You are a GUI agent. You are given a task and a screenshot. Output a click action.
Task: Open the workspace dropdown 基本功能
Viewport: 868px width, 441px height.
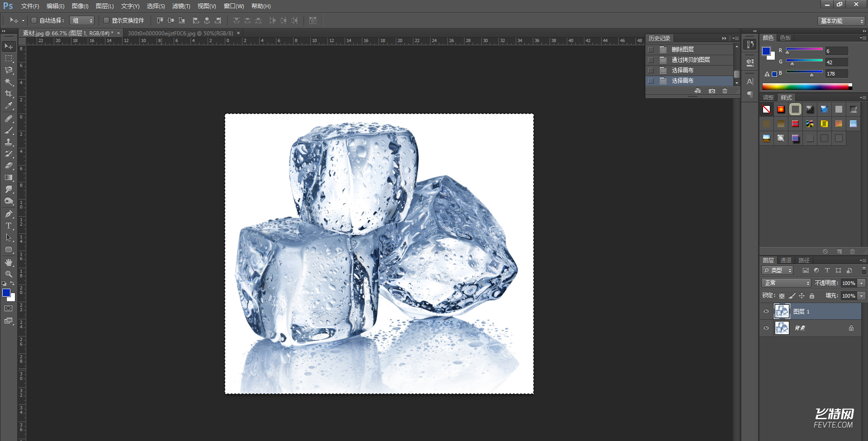[841, 21]
